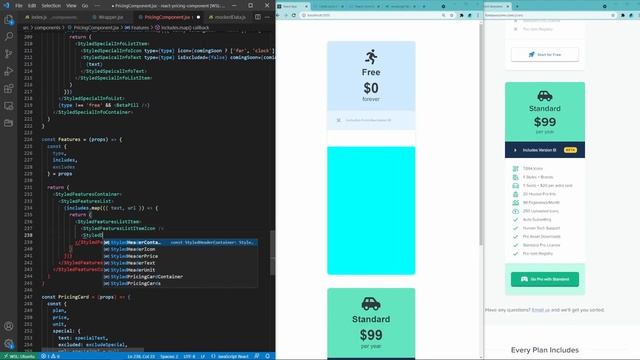Click the feedback icon in status bar
Screen dimensions: 640x360
pyautogui.click(x=257, y=356)
